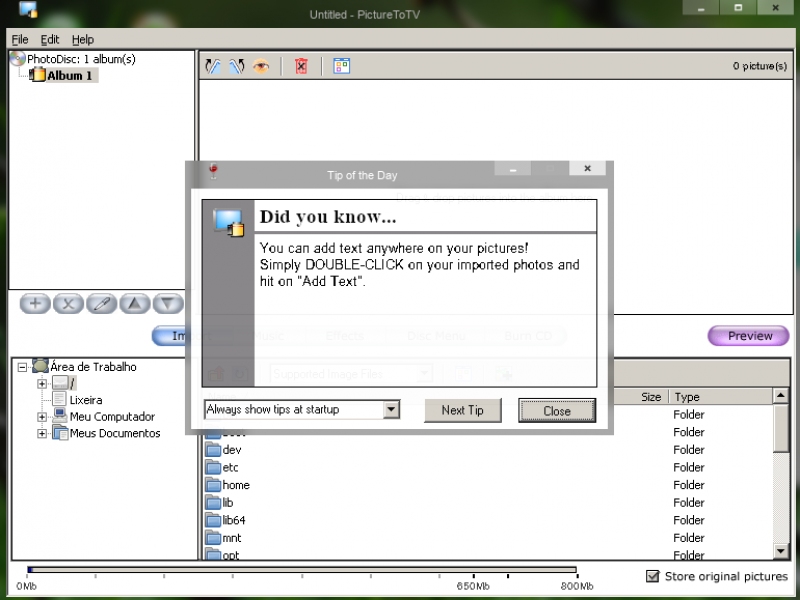Toggle Store original pictures checkbox
The height and width of the screenshot is (600, 800).
tap(653, 576)
